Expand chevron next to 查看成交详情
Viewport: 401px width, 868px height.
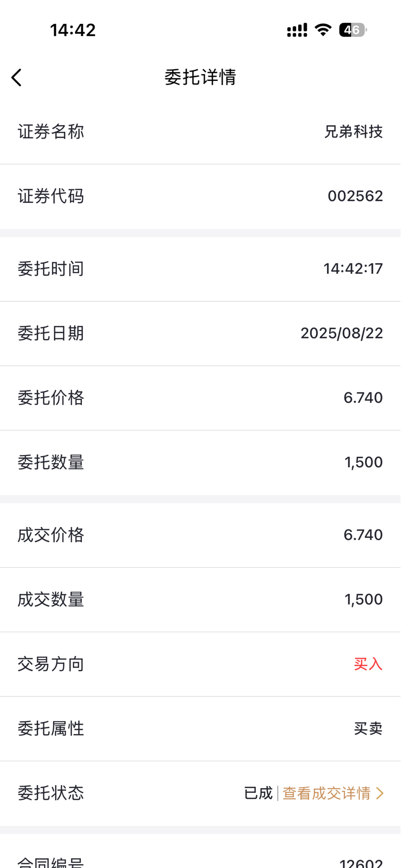380,793
